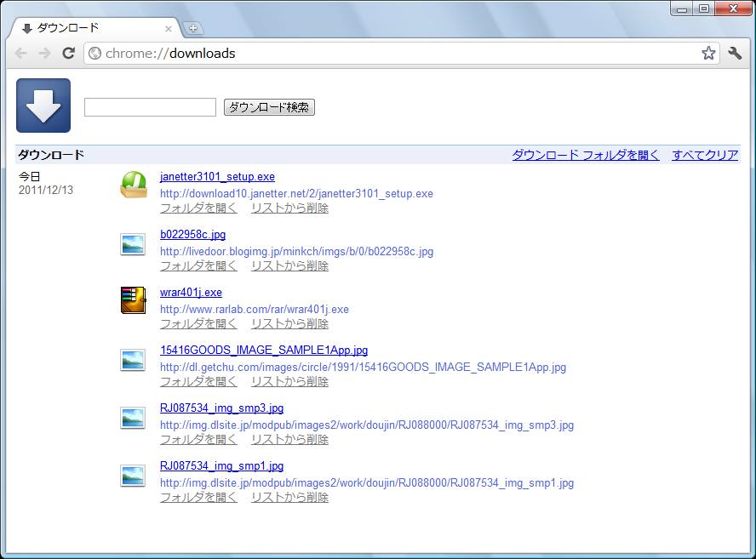Click the すべてクリア link
Screen dimensions: 756x559
pyautogui.click(x=705, y=155)
